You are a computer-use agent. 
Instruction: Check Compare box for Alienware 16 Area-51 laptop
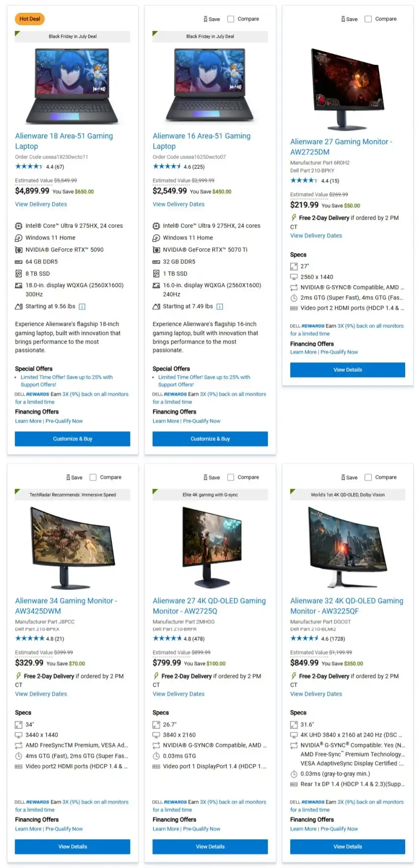pos(231,19)
